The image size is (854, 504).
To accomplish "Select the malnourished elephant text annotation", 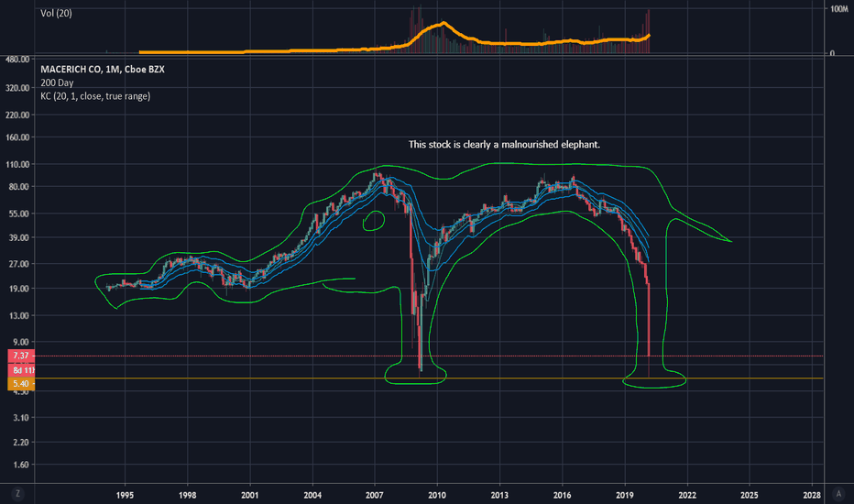I will 504,145.
